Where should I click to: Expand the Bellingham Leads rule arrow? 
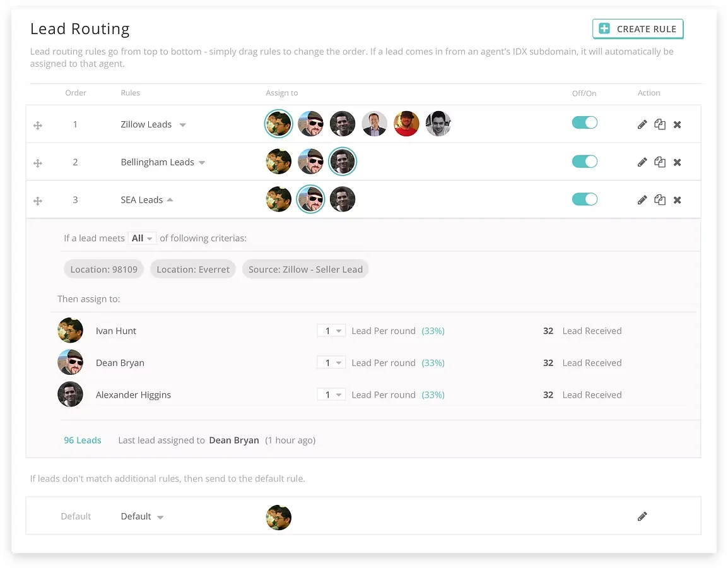201,163
